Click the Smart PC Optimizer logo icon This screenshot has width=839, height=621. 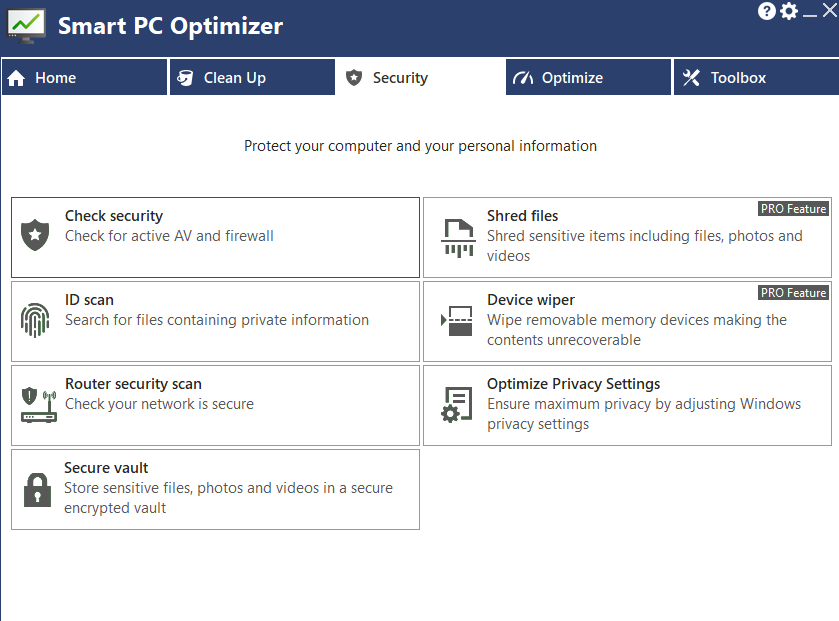[26, 26]
